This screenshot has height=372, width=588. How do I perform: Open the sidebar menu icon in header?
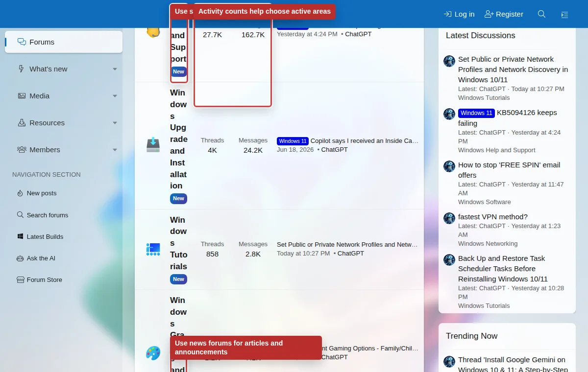564,14
